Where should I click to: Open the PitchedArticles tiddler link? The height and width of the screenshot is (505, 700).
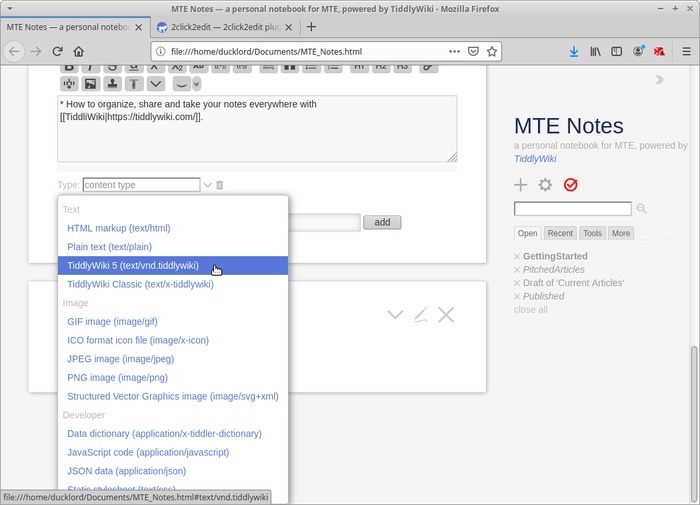pyautogui.click(x=554, y=270)
